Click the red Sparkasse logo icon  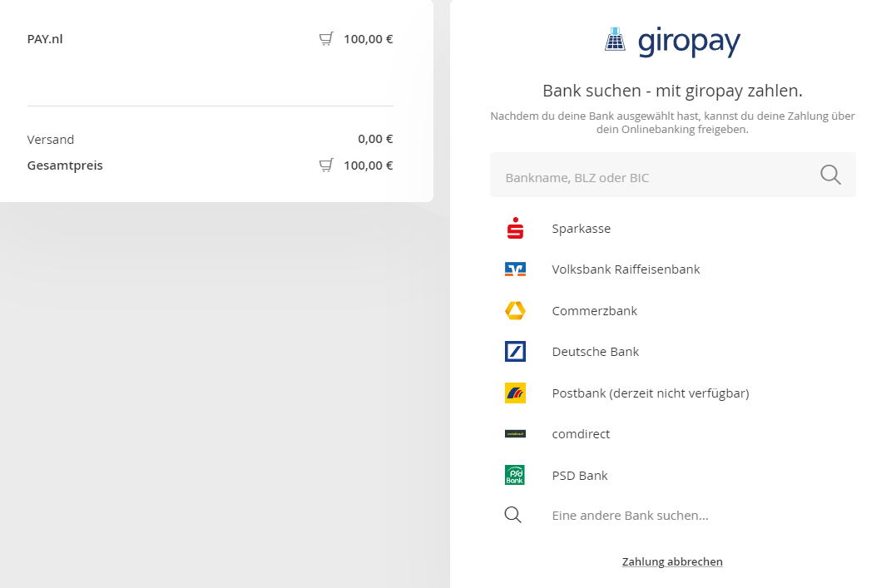point(515,228)
